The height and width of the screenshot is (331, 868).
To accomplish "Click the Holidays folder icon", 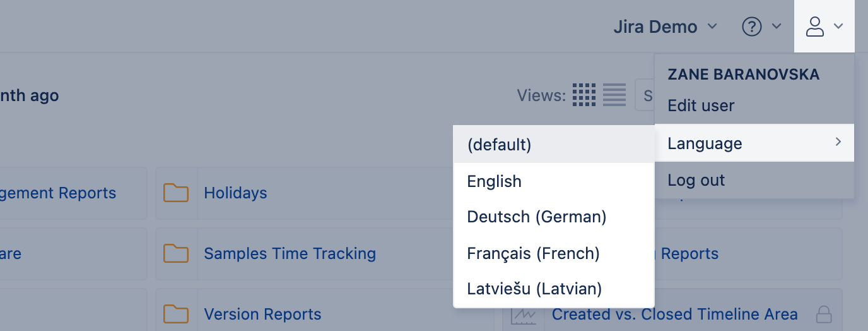I will point(176,193).
